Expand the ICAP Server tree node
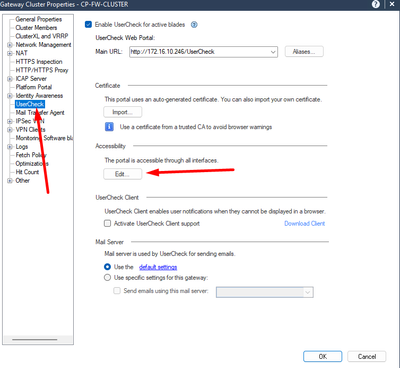400x368 pixels. click(x=10, y=79)
